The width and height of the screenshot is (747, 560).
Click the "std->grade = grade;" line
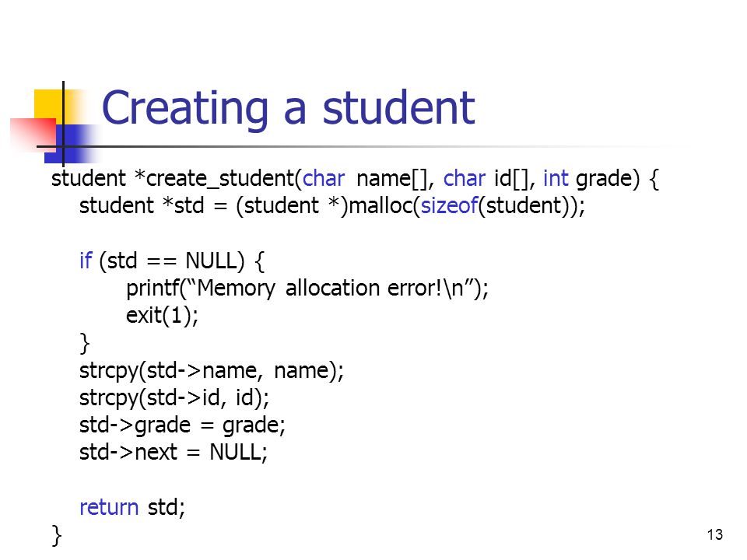click(182, 425)
